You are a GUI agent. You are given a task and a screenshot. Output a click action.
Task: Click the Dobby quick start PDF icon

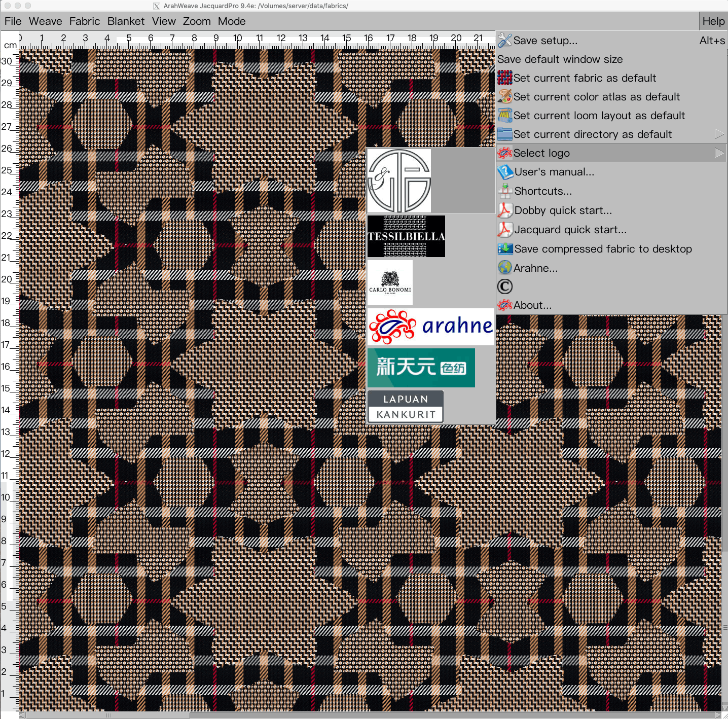coord(505,210)
